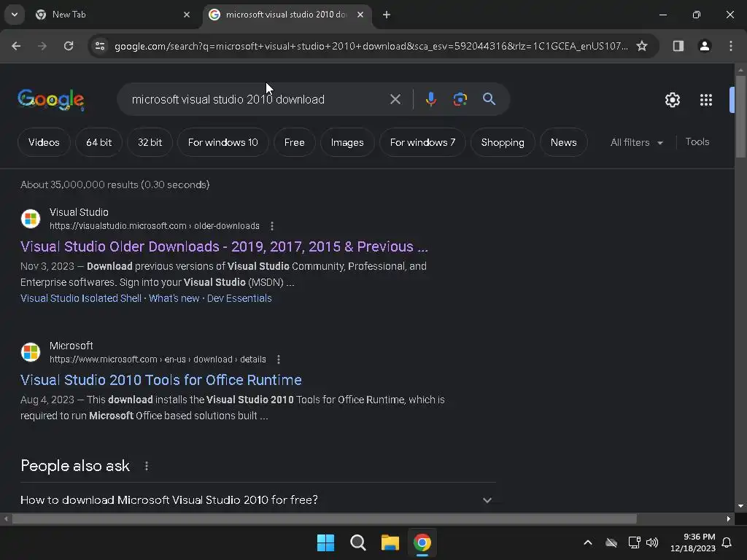The width and height of the screenshot is (747, 560).
Task: Open options for Visual Studio older-downloads result
Action: pyautogui.click(x=272, y=226)
